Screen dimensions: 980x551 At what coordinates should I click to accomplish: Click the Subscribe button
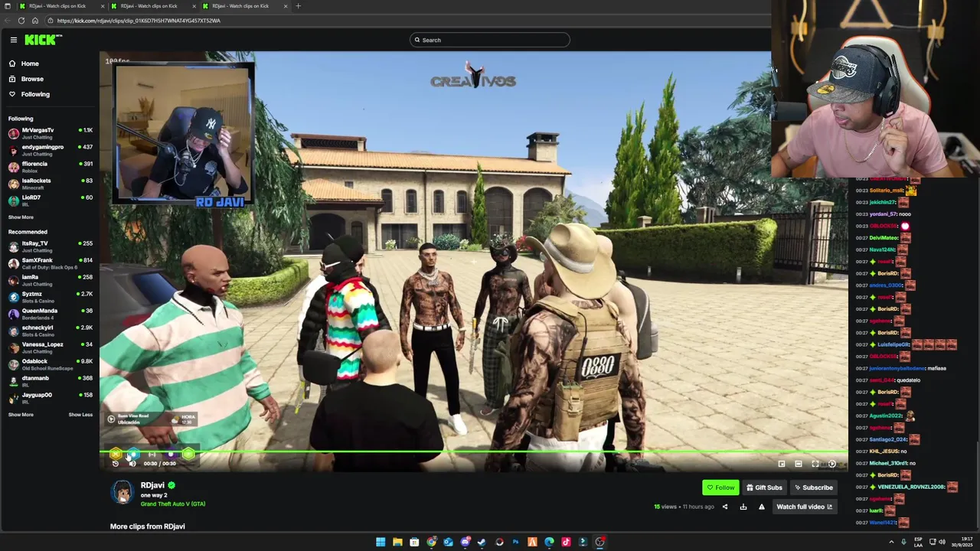[x=813, y=487]
